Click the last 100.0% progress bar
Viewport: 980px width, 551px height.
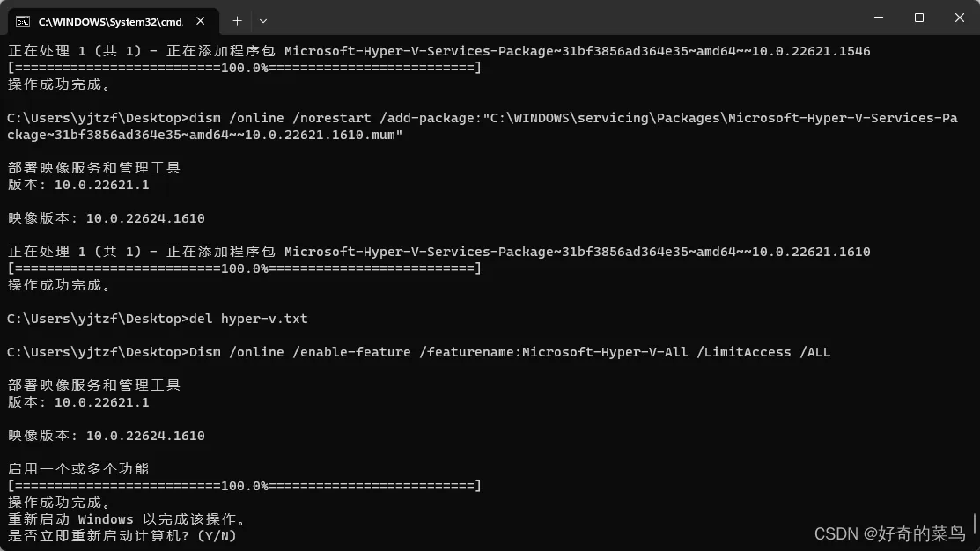pyautogui.click(x=244, y=486)
